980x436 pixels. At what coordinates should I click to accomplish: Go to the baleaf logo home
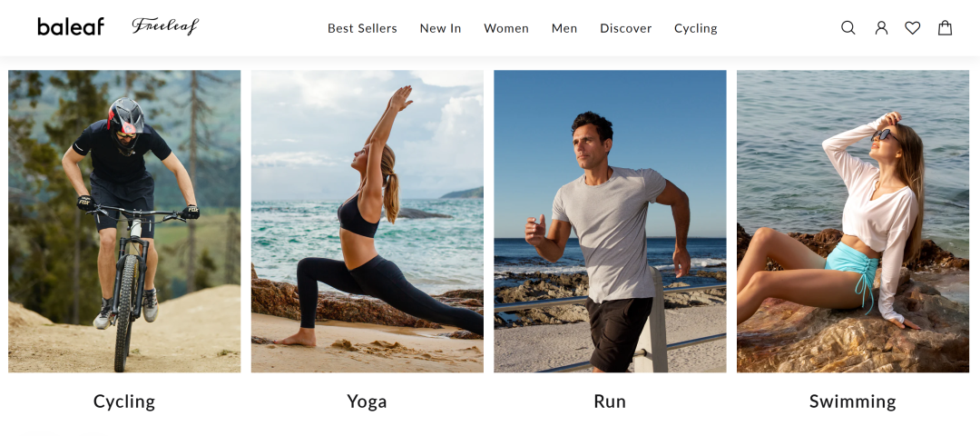click(71, 27)
